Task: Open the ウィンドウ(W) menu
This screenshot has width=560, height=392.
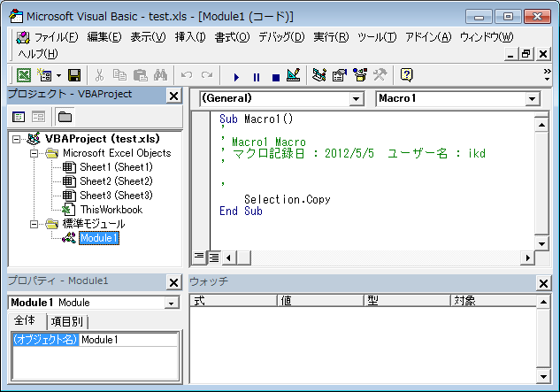Action: pos(487,37)
